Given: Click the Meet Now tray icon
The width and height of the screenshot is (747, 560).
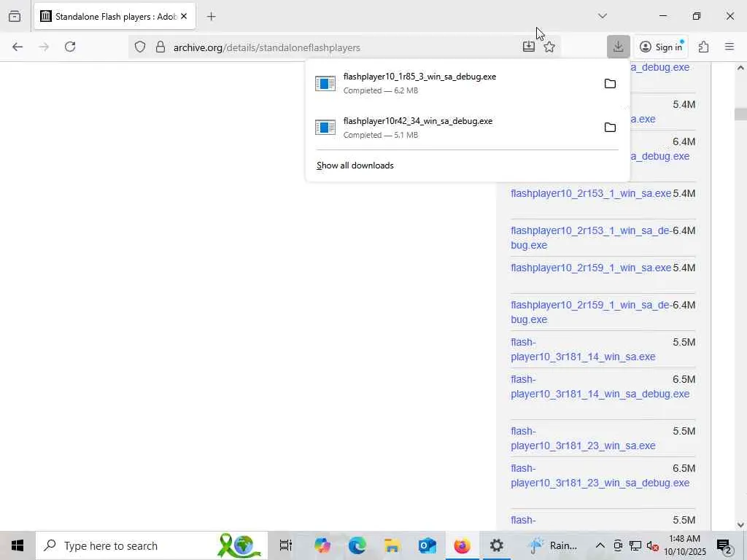Looking at the screenshot, I should [618, 545].
